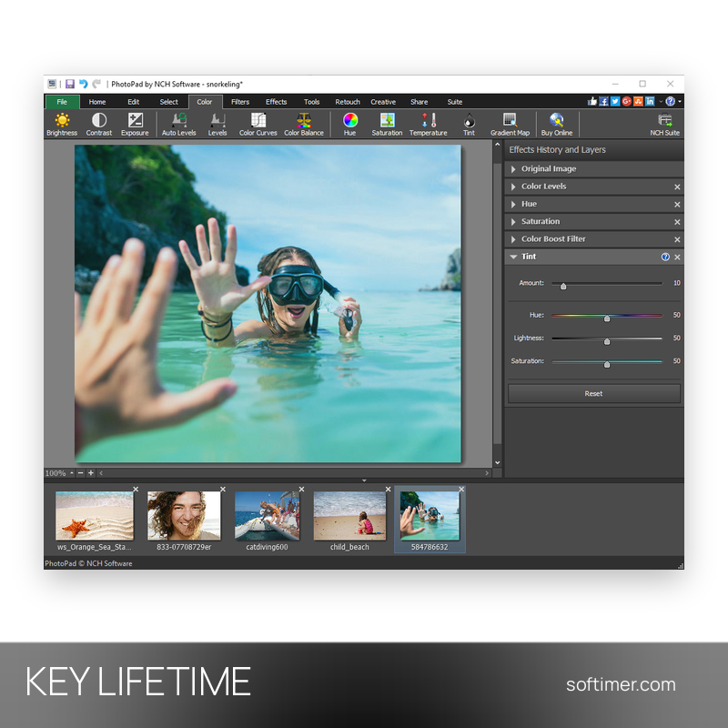This screenshot has width=728, height=728.
Task: Open the Brightness adjustment tool
Action: (x=62, y=124)
